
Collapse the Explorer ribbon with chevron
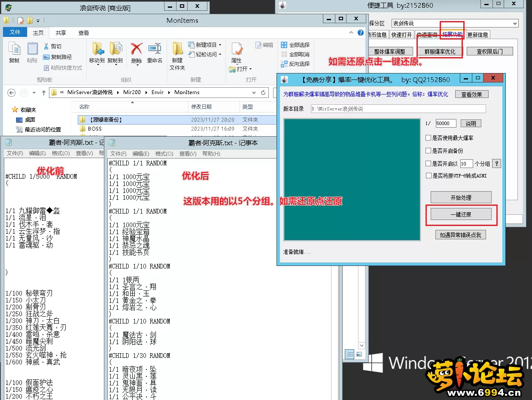coord(352,33)
